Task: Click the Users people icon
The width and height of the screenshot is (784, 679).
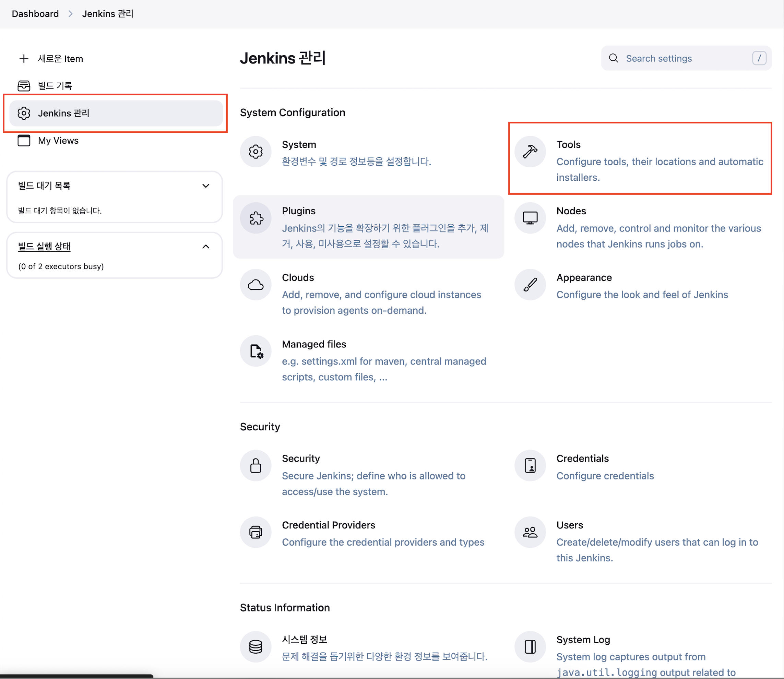Action: [x=530, y=532]
